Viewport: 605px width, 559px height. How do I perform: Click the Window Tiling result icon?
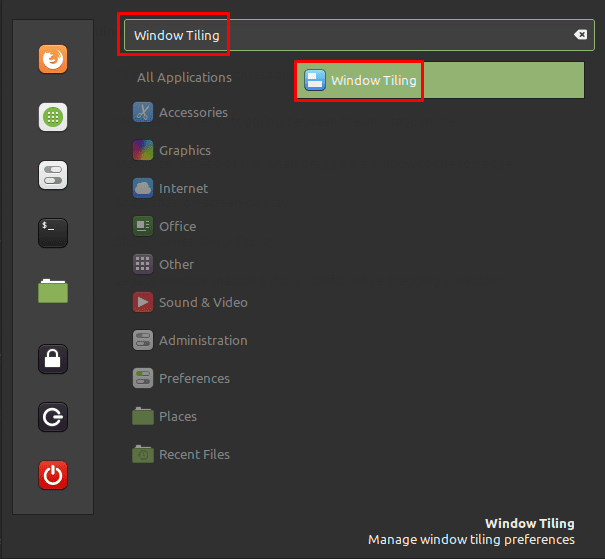(x=315, y=80)
